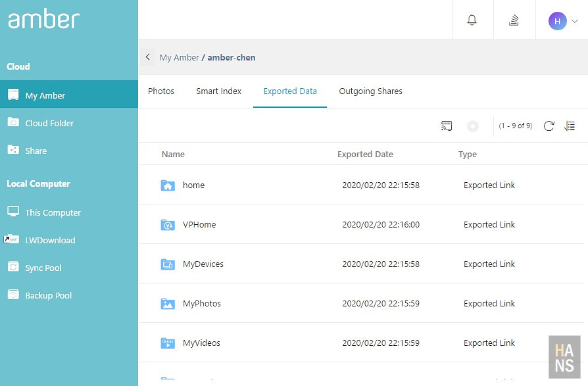
Task: Click the pagination text 1 - 9 of 9
Action: 515,126
